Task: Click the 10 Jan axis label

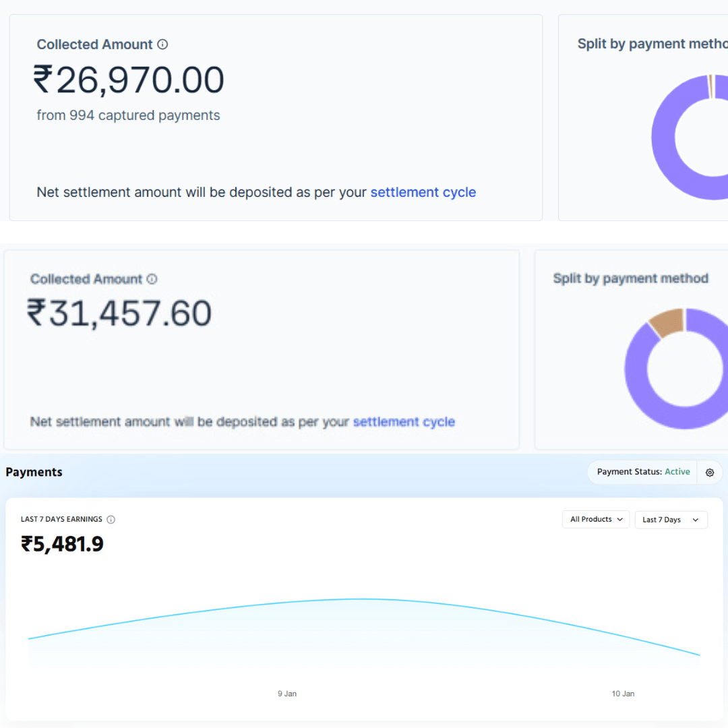Action: coord(623,694)
